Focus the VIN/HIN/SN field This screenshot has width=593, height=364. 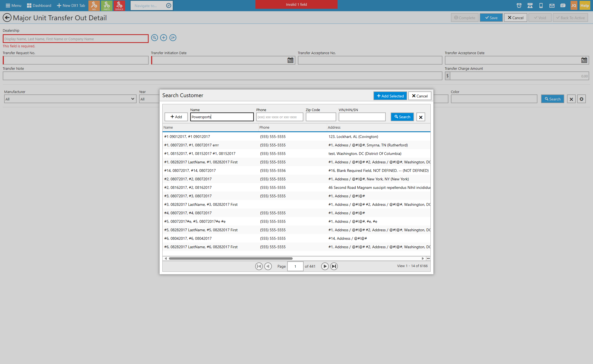tap(362, 117)
